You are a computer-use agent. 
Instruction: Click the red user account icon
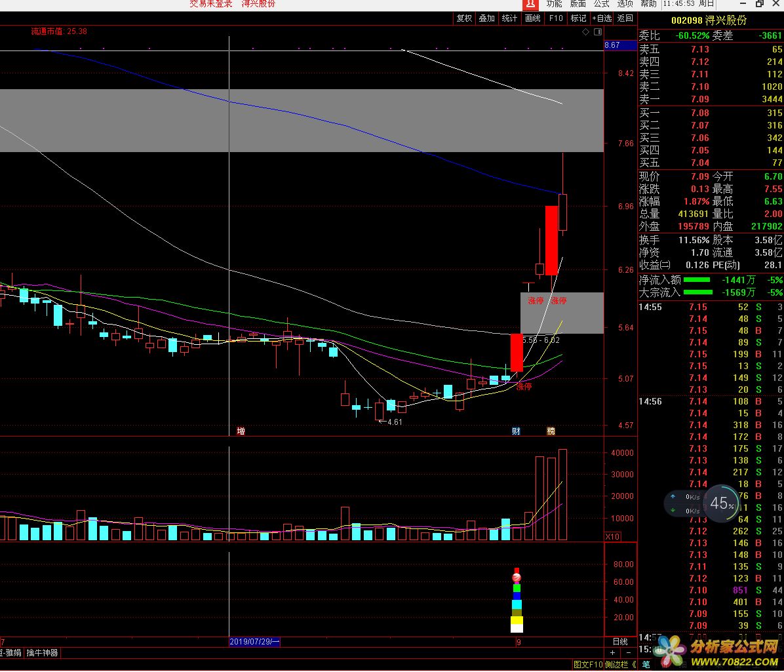click(530, 4)
